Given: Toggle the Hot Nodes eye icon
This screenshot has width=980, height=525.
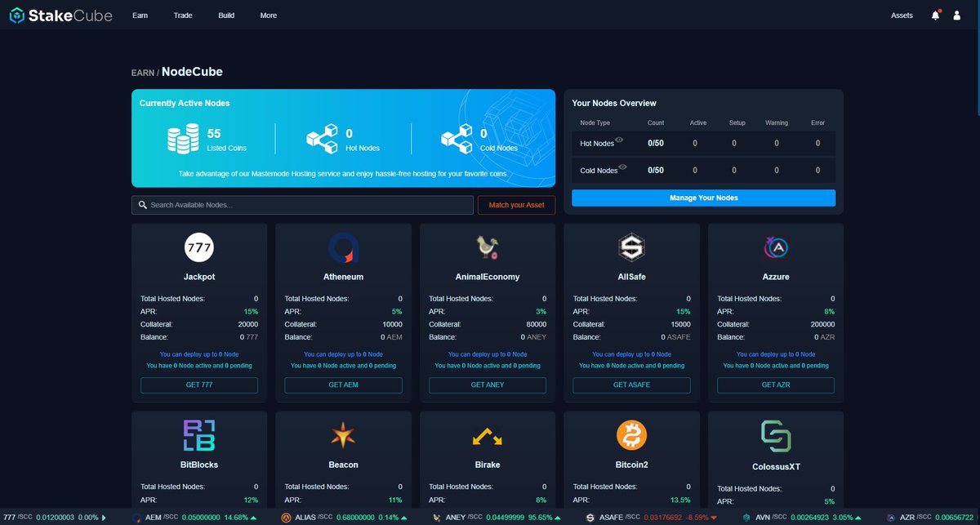Looking at the screenshot, I should pyautogui.click(x=620, y=140).
